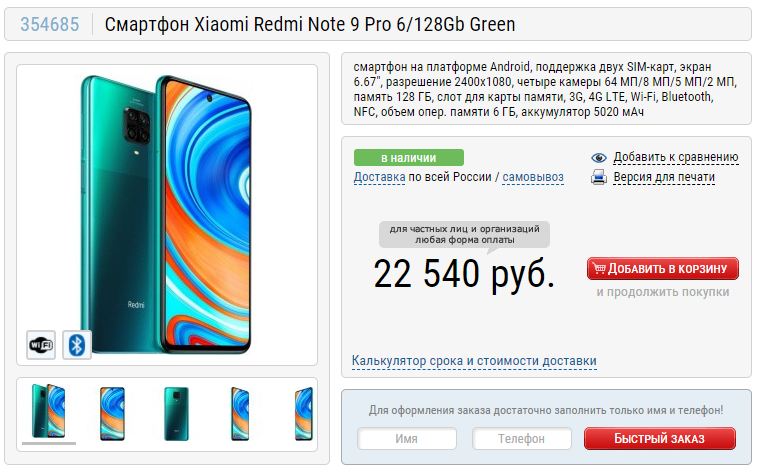Click the eye icon beside compare link
Viewport: 762px width, 468px height.
pos(599,157)
